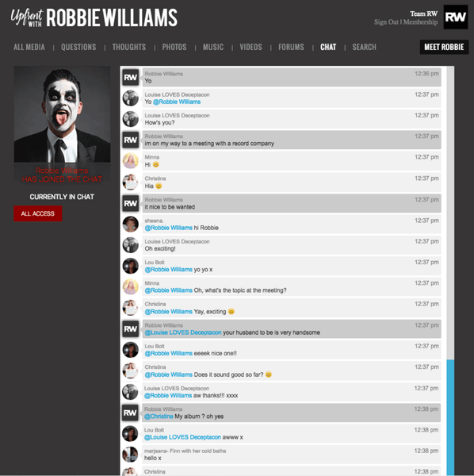Click @Louise LOVES Deceptacon mention in Robbie's message
474x476 pixels.
(183, 332)
